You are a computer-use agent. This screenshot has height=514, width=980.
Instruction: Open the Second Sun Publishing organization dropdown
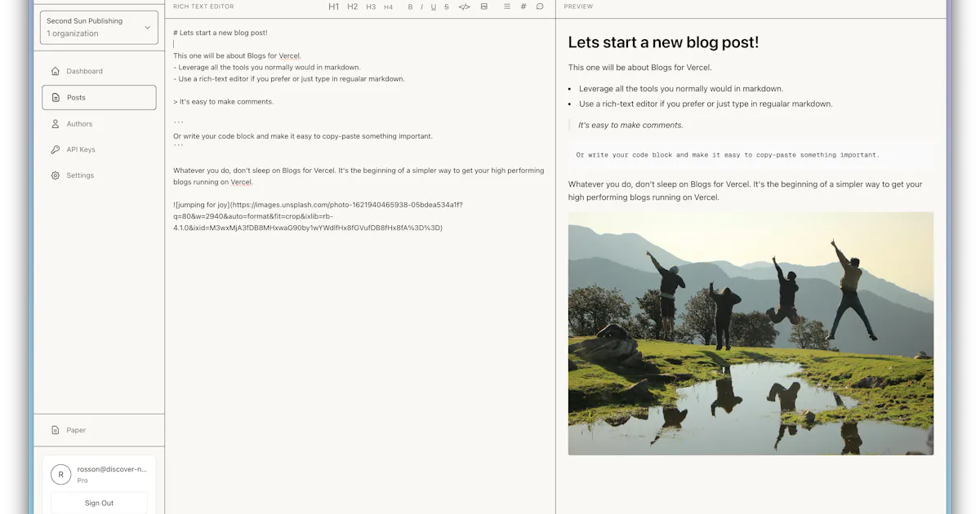[x=99, y=27]
